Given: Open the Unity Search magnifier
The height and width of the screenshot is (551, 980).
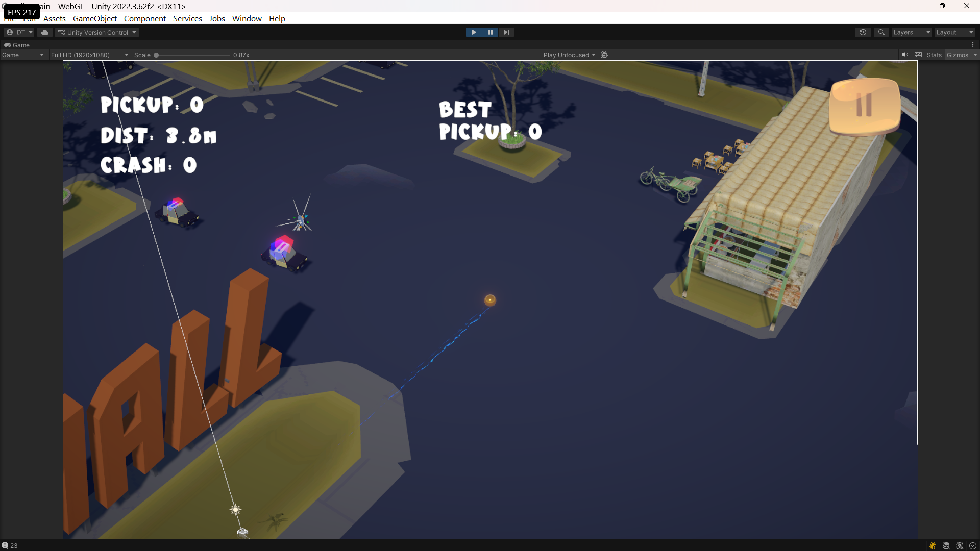Looking at the screenshot, I should pos(881,32).
